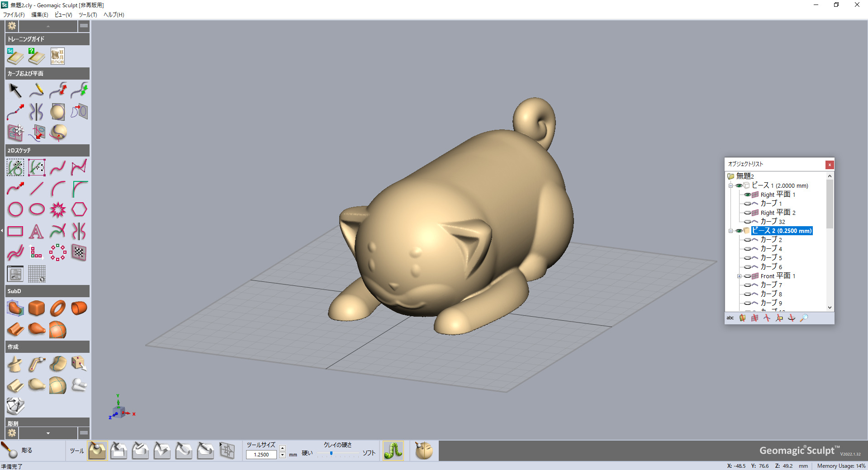
Task: Open the ビュー(V) menu
Action: coord(63,14)
